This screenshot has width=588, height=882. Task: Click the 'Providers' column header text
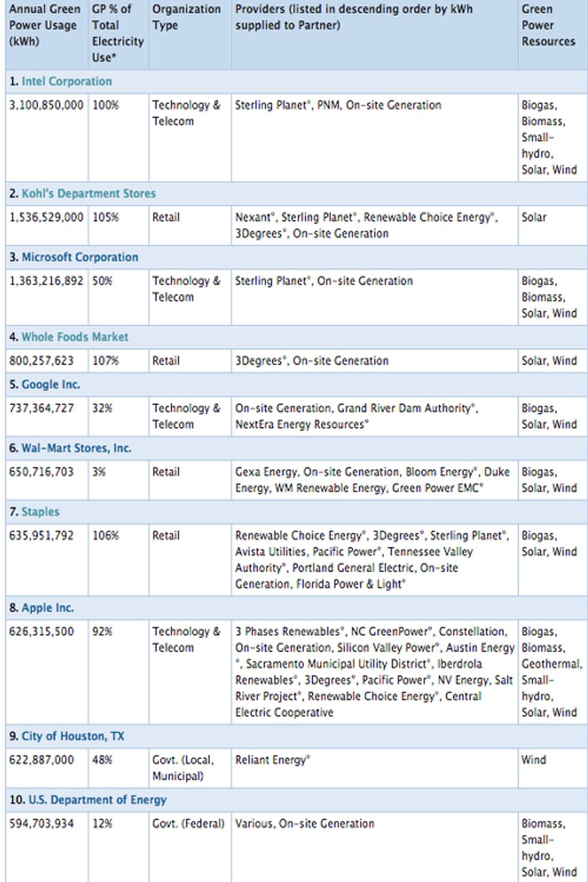coord(354,17)
